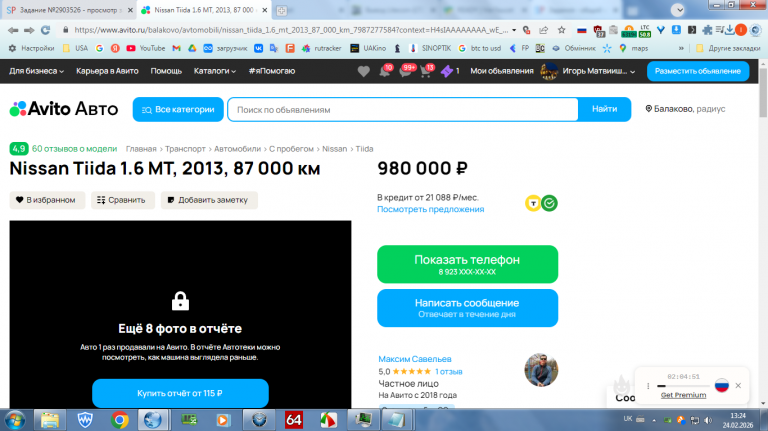Open #яПомогаю menu item
768x431 pixels.
tap(272, 71)
